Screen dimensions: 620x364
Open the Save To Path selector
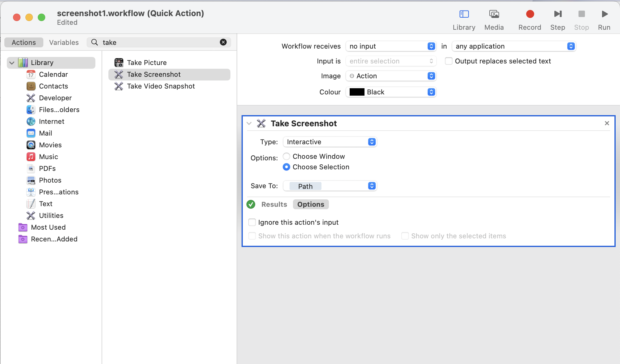click(x=330, y=186)
